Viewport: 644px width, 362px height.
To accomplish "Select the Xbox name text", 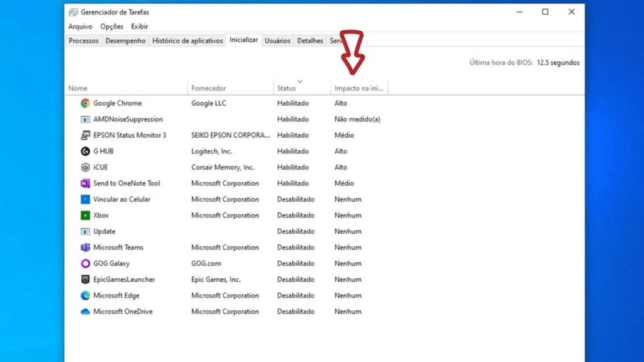I will [101, 215].
